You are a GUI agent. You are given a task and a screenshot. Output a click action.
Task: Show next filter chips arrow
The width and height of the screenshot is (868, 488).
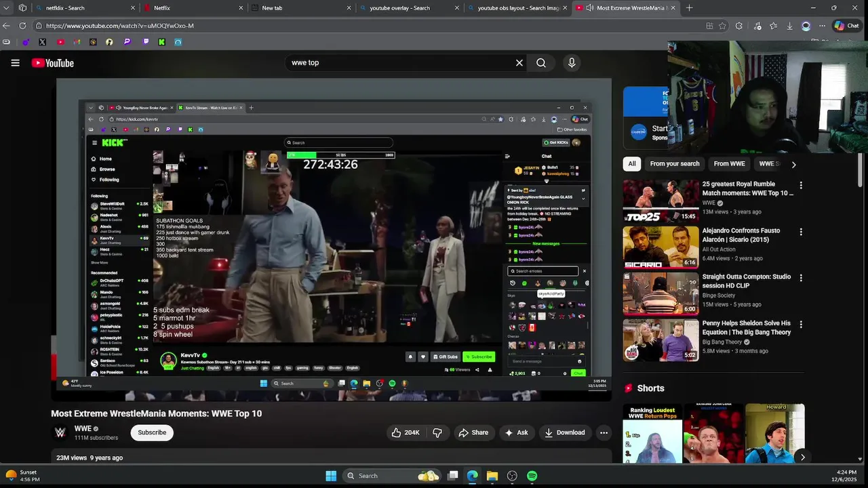793,164
